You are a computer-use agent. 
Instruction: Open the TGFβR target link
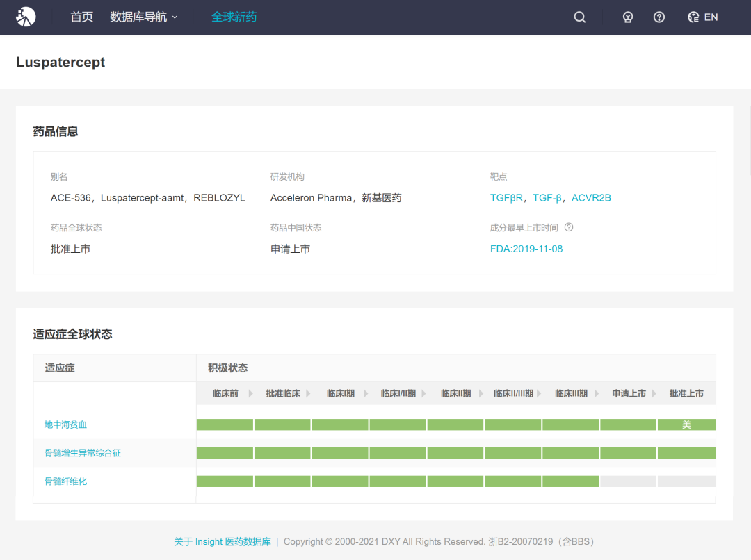point(506,198)
